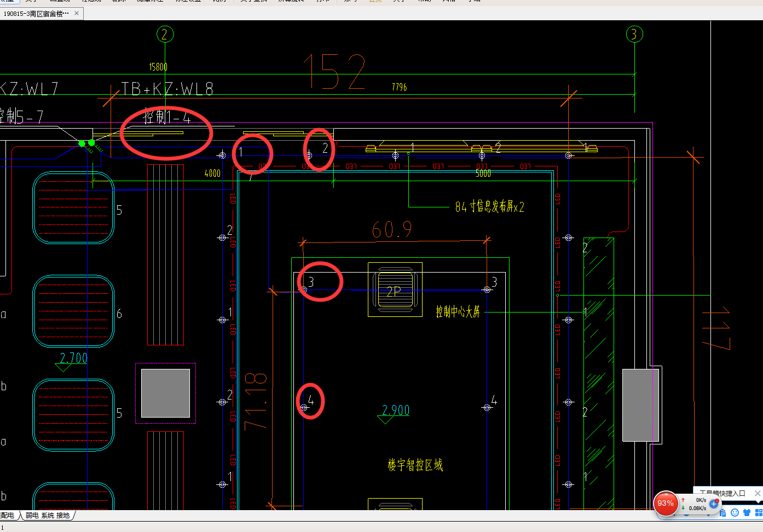Open the four-squares toolbox icon
The image size is (763, 532).
(759, 513)
